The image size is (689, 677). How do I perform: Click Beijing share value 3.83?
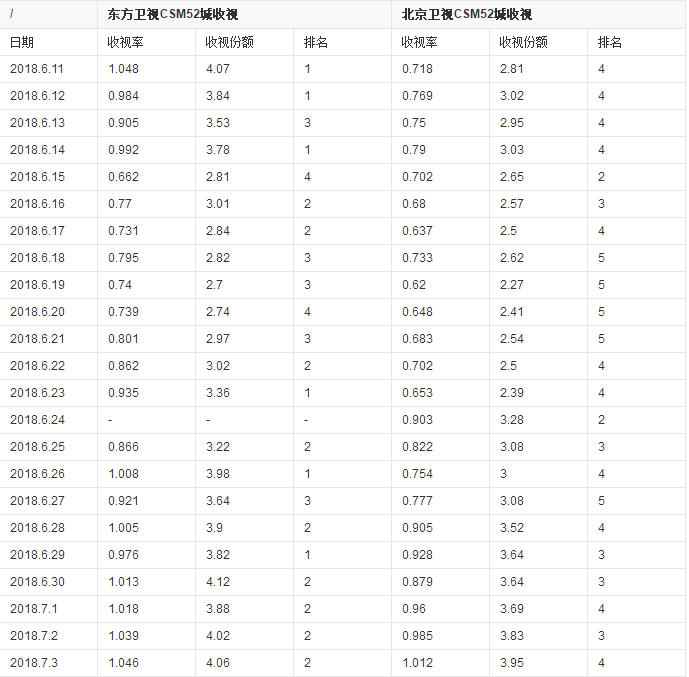point(512,636)
